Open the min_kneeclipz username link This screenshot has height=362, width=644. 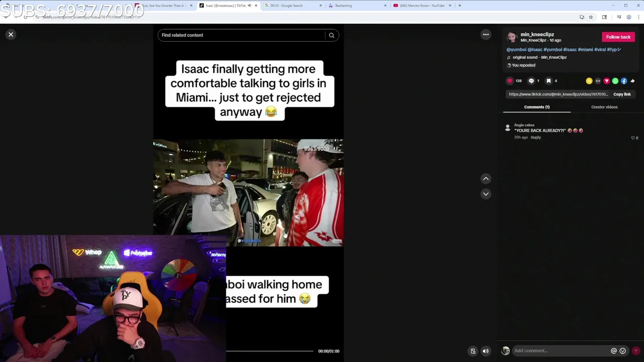coord(537,35)
